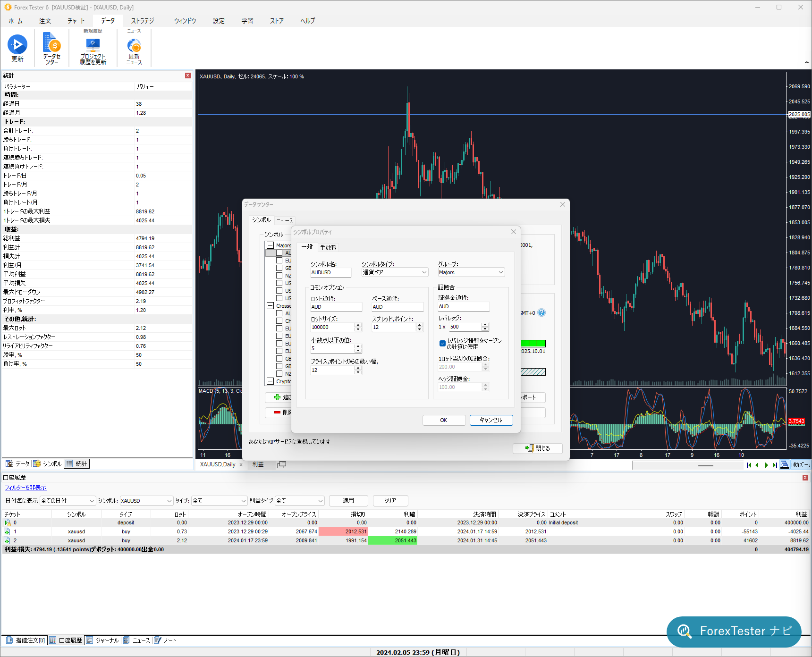Collapse the Crypto tree group
Image resolution: width=812 pixels, height=657 pixels.
271,381
